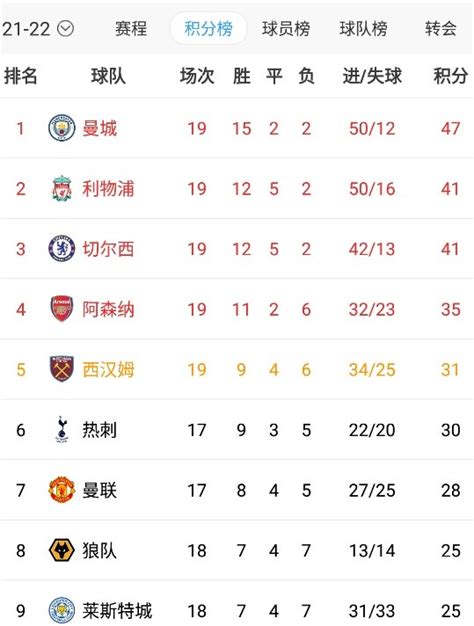
Task: Click the Chelsea club crest
Action: (61, 249)
